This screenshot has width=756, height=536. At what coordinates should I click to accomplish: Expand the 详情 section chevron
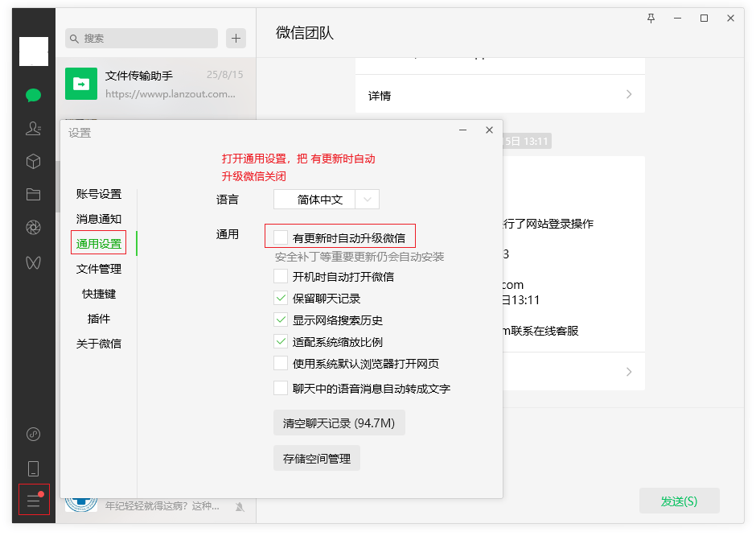[628, 94]
